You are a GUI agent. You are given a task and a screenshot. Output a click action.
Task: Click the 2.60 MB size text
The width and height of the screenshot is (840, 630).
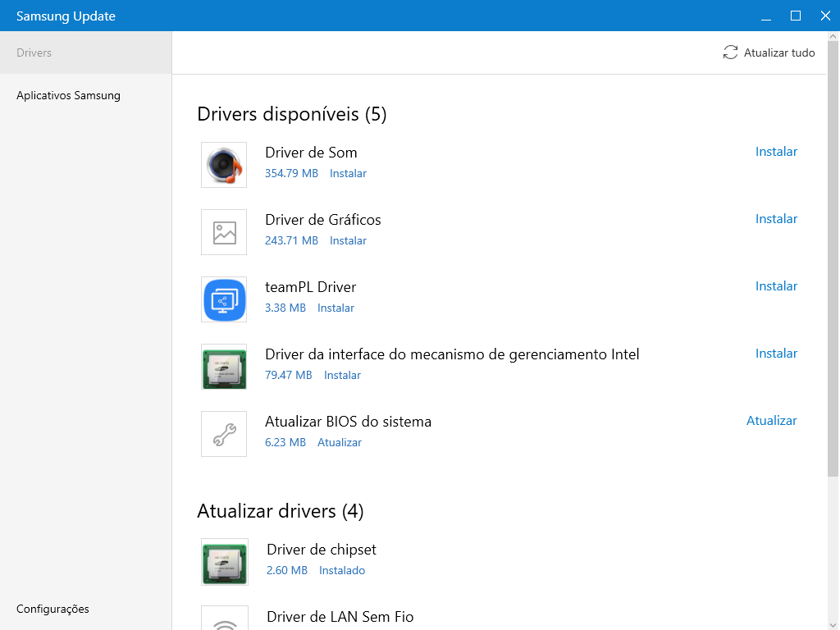coord(287,571)
